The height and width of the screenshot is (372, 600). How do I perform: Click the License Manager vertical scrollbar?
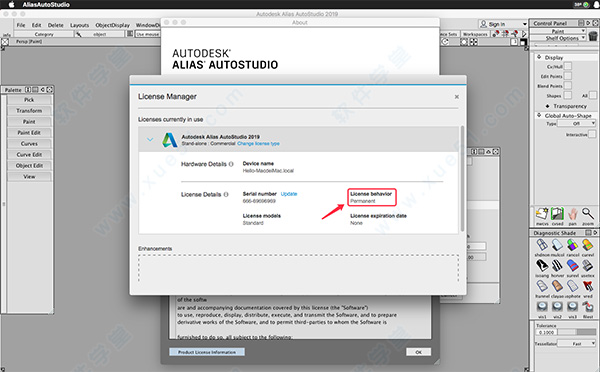pyautogui.click(x=462, y=178)
